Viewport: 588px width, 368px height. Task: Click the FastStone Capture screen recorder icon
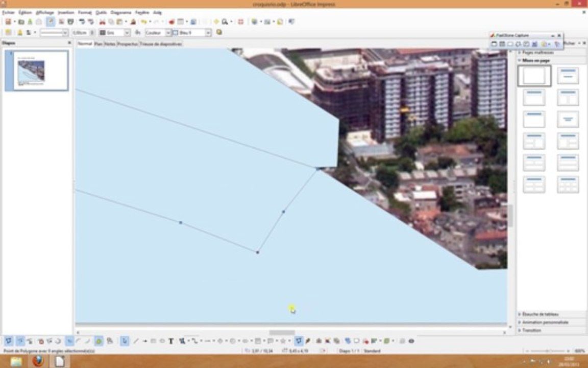(535, 44)
